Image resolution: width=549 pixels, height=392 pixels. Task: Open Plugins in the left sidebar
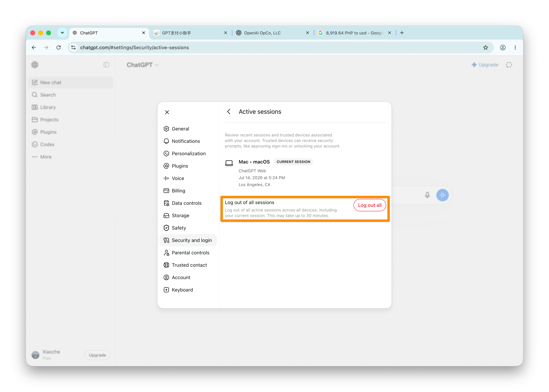71,132
